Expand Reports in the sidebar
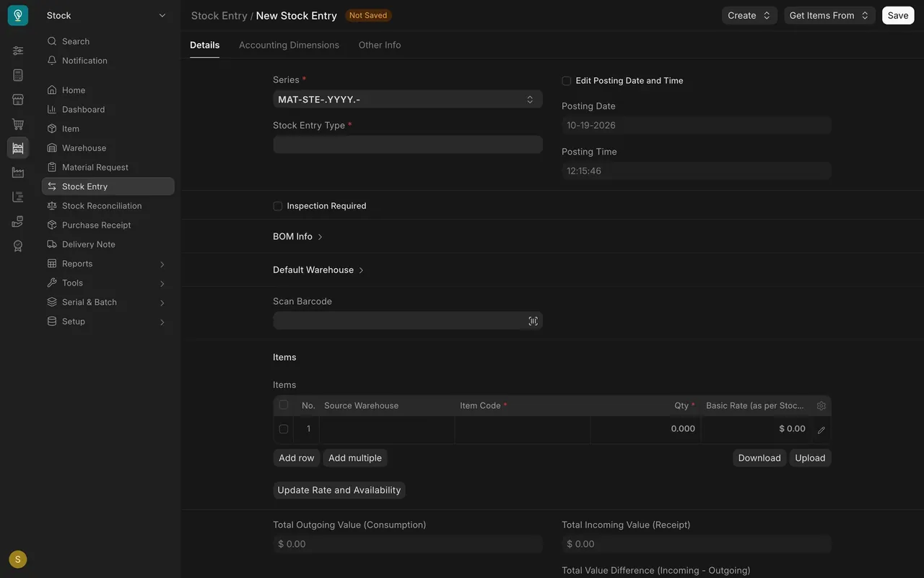The width and height of the screenshot is (924, 578). 108,264
